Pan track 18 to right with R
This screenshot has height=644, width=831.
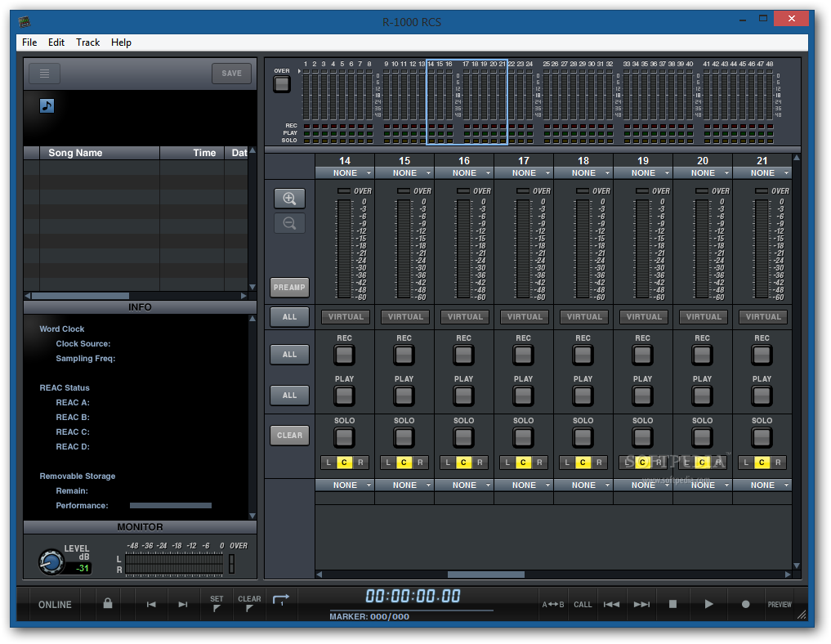pos(599,463)
